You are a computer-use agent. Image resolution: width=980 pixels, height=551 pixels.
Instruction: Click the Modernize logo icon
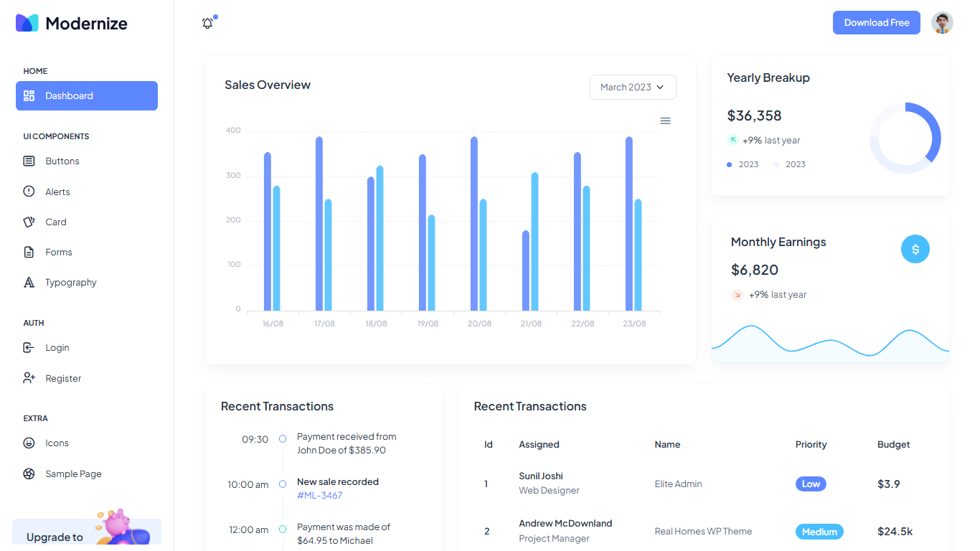tap(27, 23)
